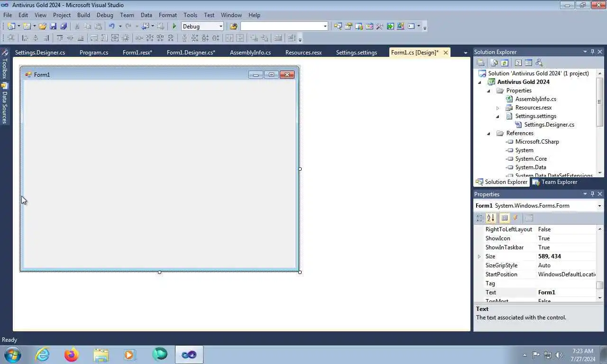Open the Debug configuration dropdown

pyautogui.click(x=221, y=27)
